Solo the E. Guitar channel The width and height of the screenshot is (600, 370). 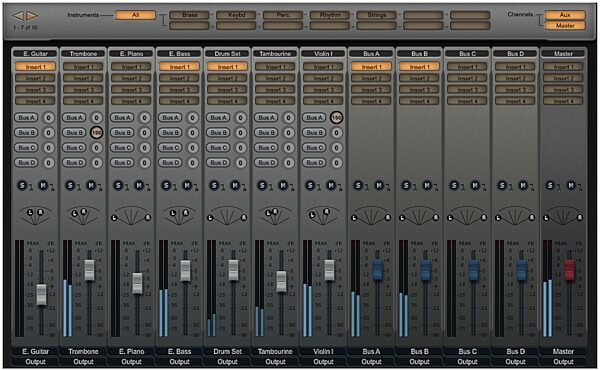coord(22,186)
